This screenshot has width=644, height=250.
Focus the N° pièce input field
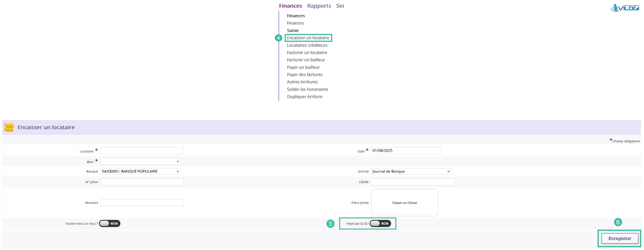click(x=142, y=182)
